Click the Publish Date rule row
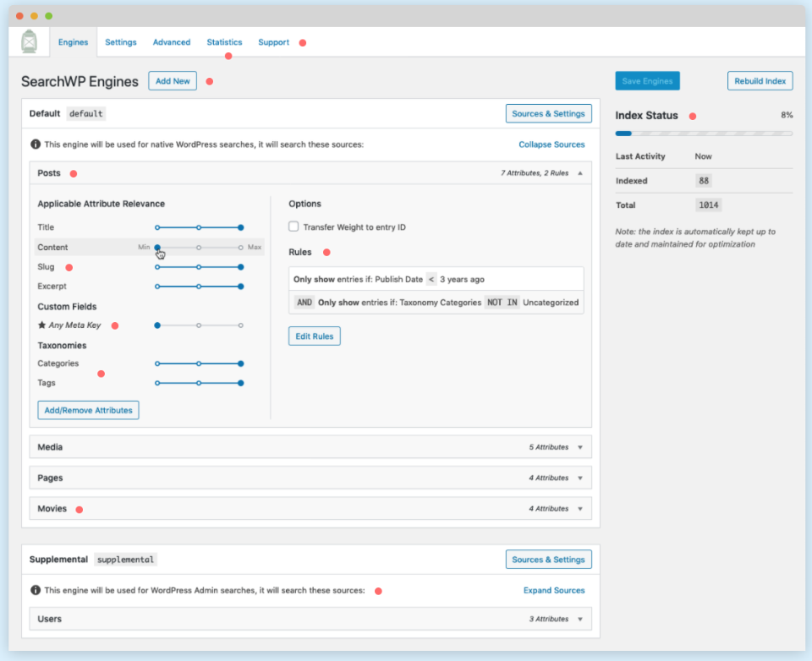 click(x=436, y=279)
